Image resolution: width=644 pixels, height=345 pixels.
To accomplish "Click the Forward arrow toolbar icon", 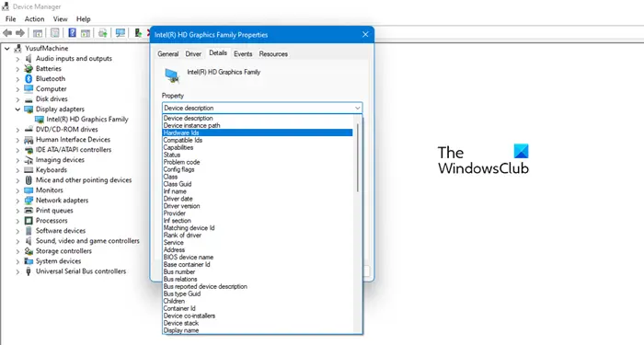I will [19, 33].
